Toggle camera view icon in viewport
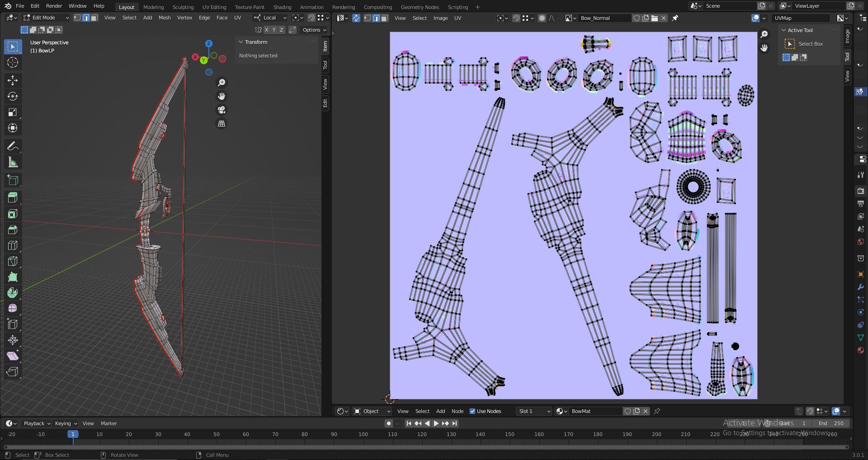 [222, 110]
